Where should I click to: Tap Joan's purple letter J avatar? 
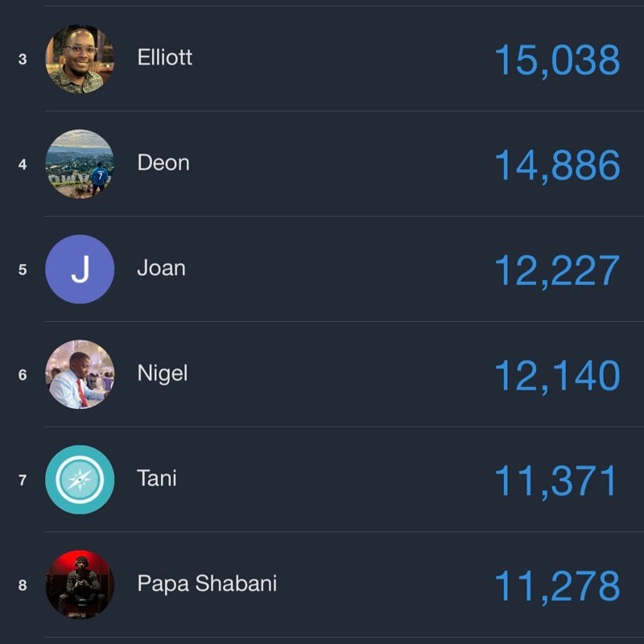80,269
